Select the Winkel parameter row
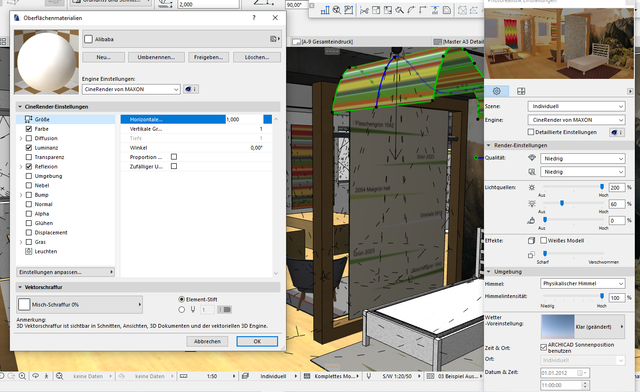 196,147
